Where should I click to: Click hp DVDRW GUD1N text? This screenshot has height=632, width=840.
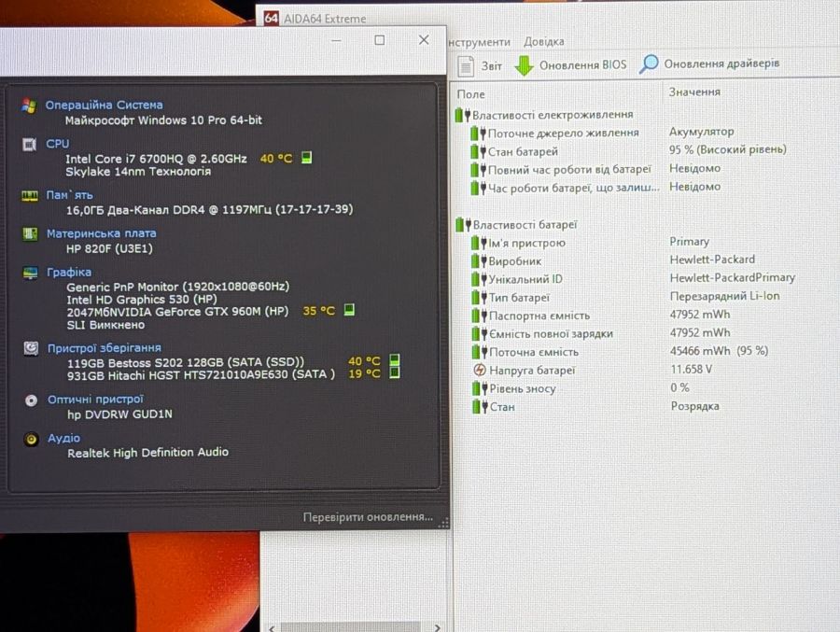(x=120, y=414)
